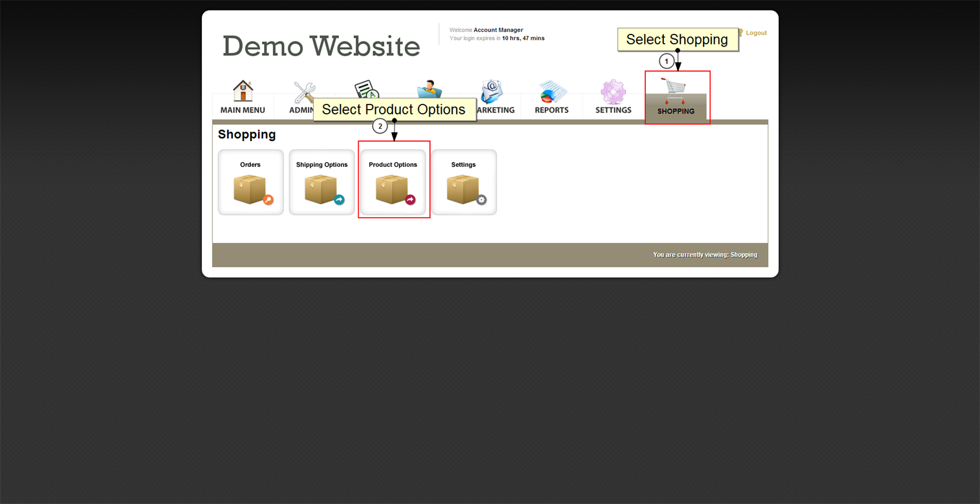Click the MAIN MENU text label
The height and width of the screenshot is (504, 980).
click(x=243, y=110)
